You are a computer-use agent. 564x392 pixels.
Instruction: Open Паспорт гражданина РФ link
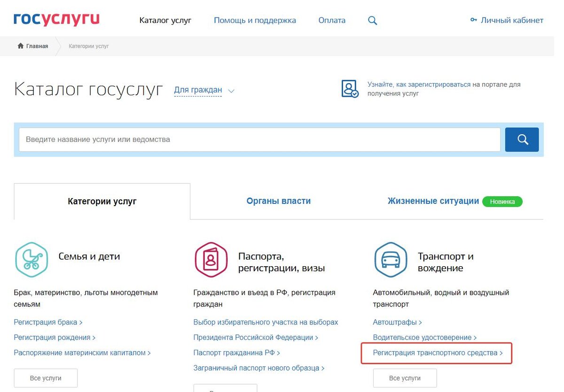tap(236, 353)
